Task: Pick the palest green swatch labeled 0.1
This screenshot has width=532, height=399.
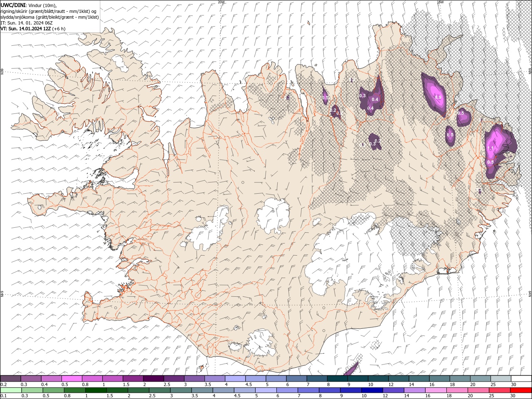Action: 11,390
